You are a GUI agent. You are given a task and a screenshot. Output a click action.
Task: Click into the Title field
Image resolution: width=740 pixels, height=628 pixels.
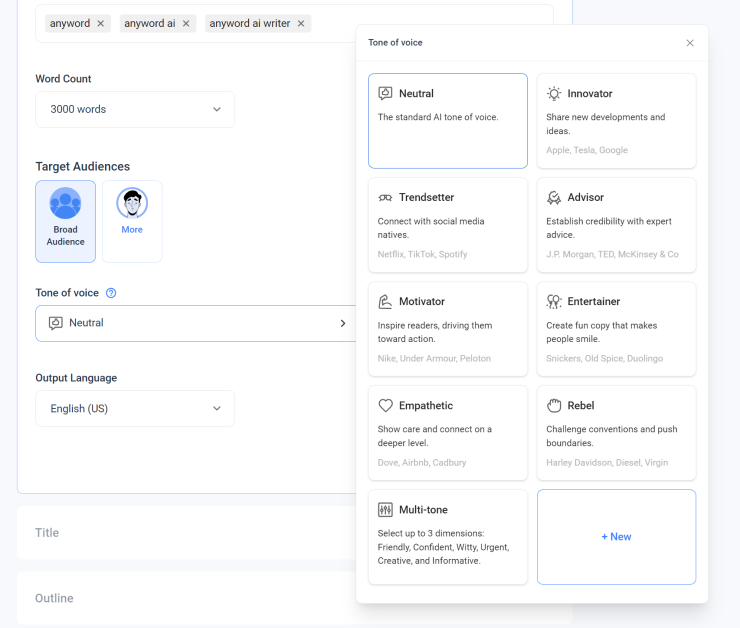pyautogui.click(x=187, y=533)
